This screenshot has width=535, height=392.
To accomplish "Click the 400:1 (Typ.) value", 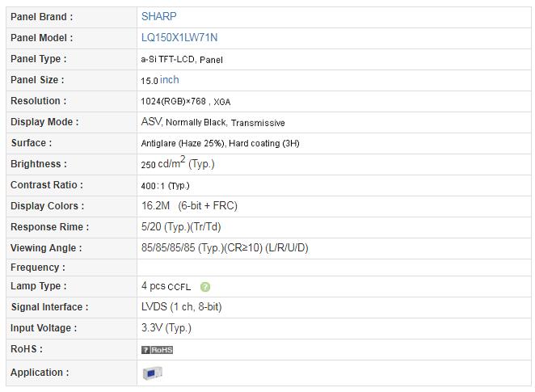I will click(x=165, y=186).
